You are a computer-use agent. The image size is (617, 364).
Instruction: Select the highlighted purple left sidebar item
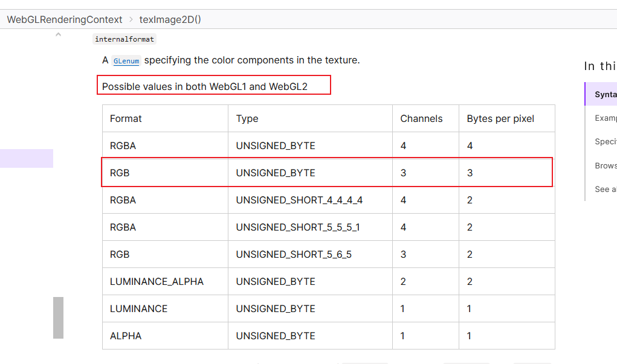pyautogui.click(x=27, y=158)
